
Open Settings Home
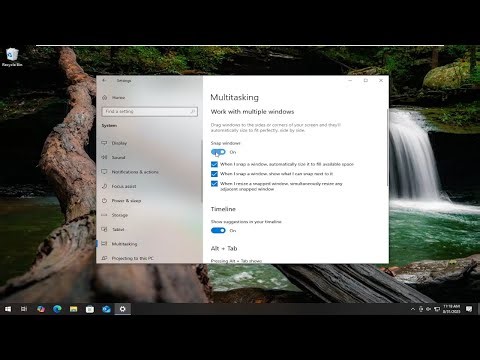tap(118, 98)
